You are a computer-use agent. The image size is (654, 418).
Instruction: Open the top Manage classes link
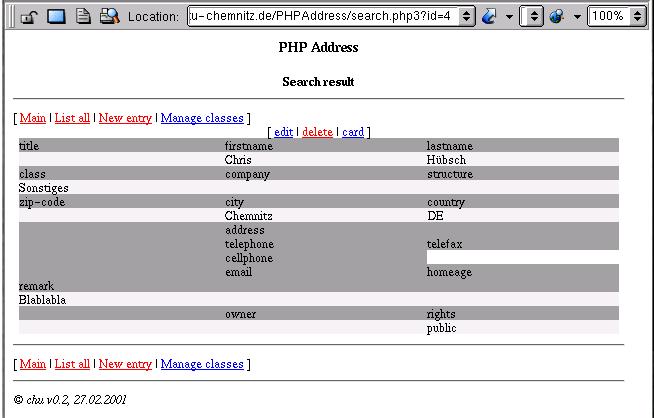tap(201, 118)
